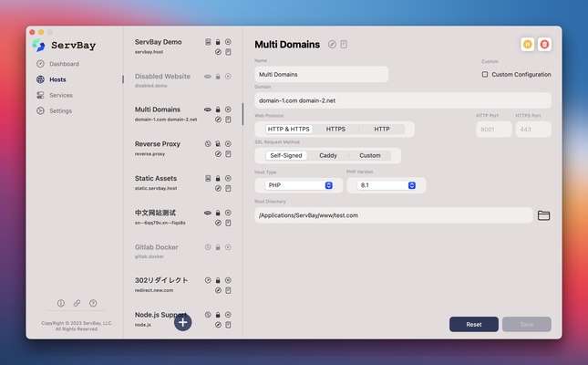The height and width of the screenshot is (365, 588).
Task: Click the info icon at sidebar bottom
Action: (x=61, y=303)
